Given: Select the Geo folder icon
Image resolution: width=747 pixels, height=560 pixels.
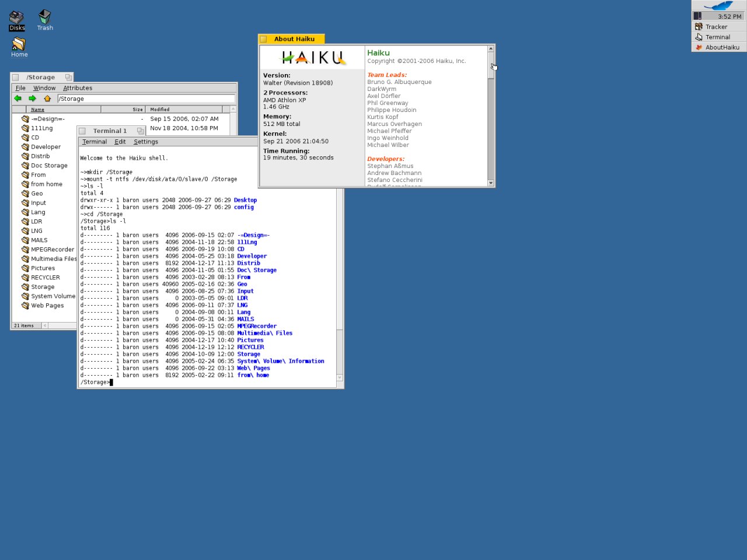Looking at the screenshot, I should pyautogui.click(x=25, y=194).
